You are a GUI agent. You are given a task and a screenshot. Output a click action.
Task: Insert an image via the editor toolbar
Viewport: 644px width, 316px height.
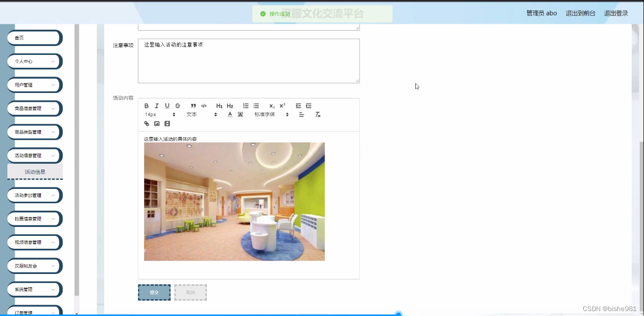click(x=157, y=124)
